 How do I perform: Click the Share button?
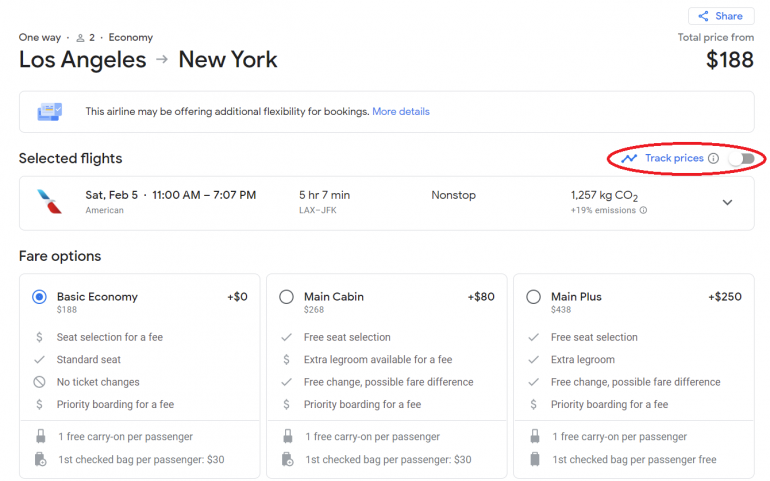[x=720, y=16]
